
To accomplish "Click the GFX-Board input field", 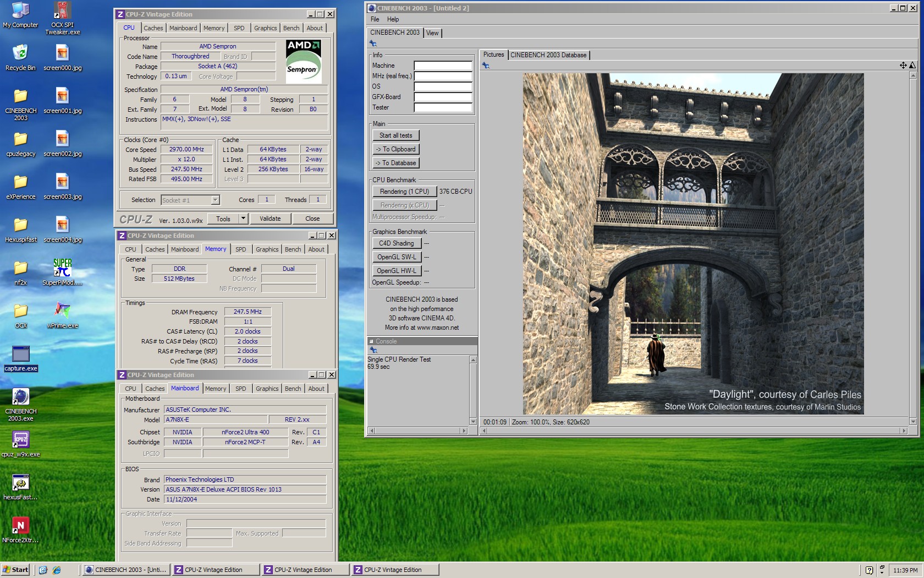I will (x=443, y=97).
